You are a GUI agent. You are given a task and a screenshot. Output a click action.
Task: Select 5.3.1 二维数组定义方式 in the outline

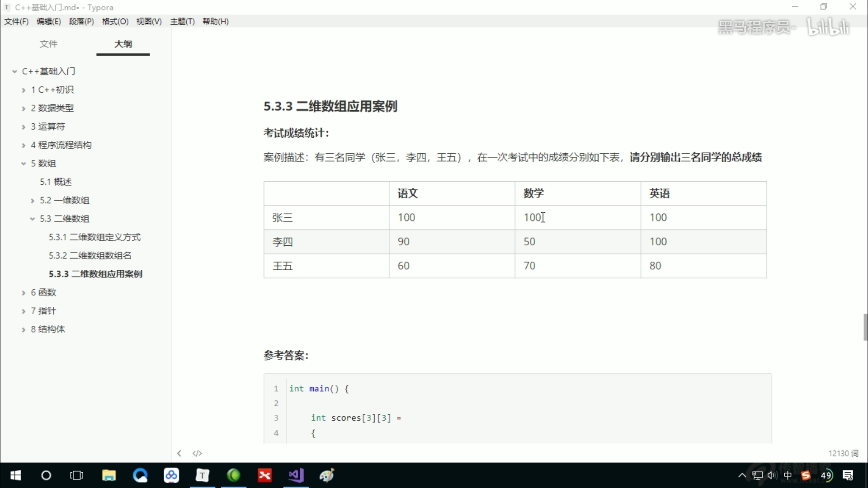coord(95,236)
